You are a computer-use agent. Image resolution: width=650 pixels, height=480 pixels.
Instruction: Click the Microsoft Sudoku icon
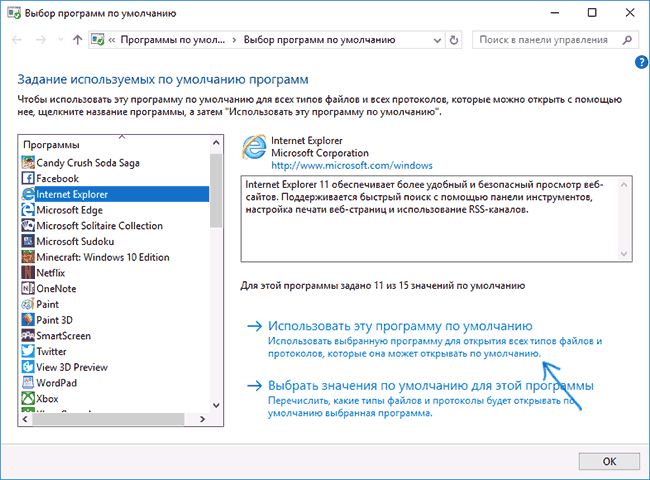pos(28,241)
